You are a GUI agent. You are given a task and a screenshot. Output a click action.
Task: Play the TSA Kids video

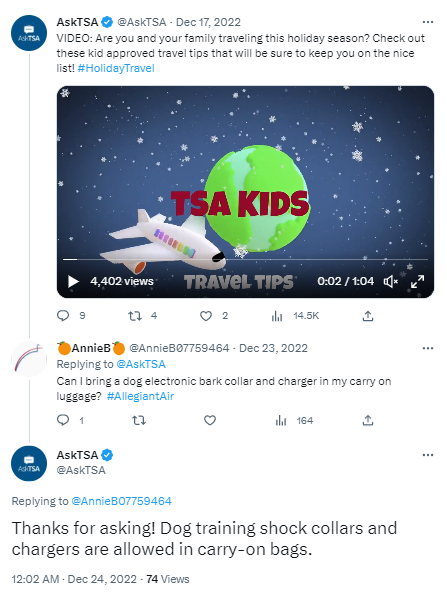(x=73, y=281)
